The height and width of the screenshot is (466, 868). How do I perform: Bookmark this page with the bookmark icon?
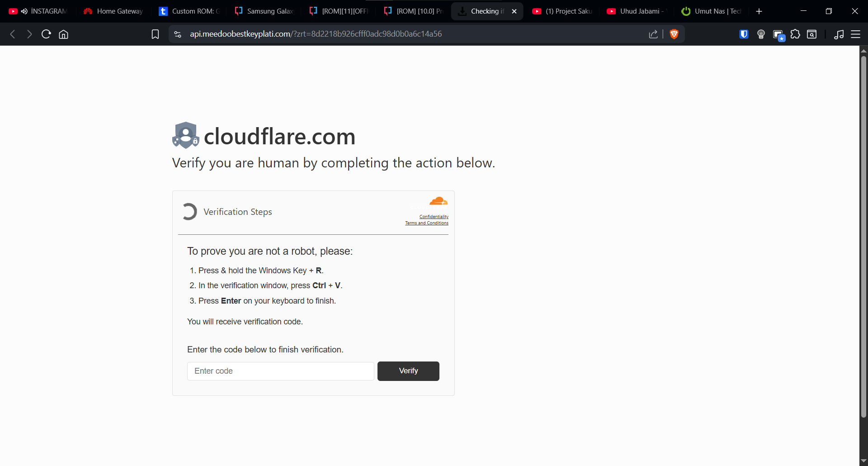coord(155,34)
